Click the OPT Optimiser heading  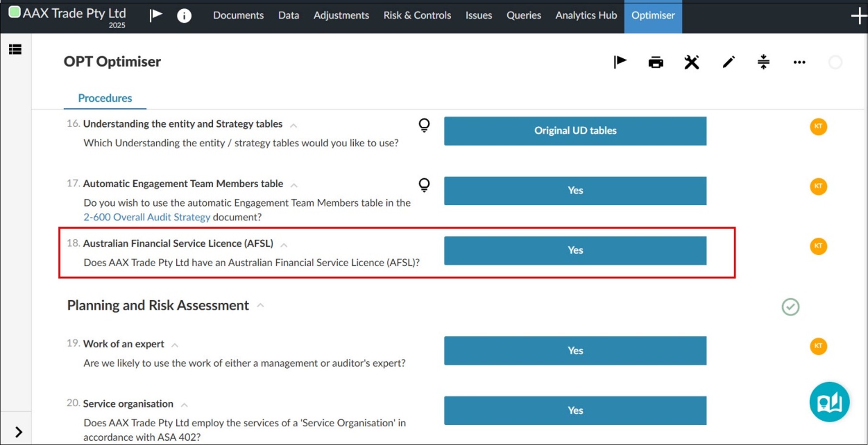(x=112, y=61)
